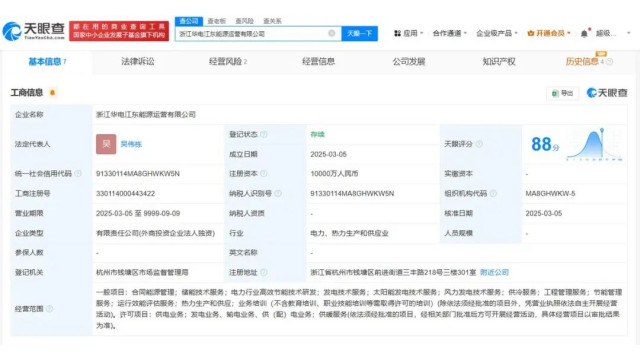Click the red promotional banner beside the logo

point(119,31)
